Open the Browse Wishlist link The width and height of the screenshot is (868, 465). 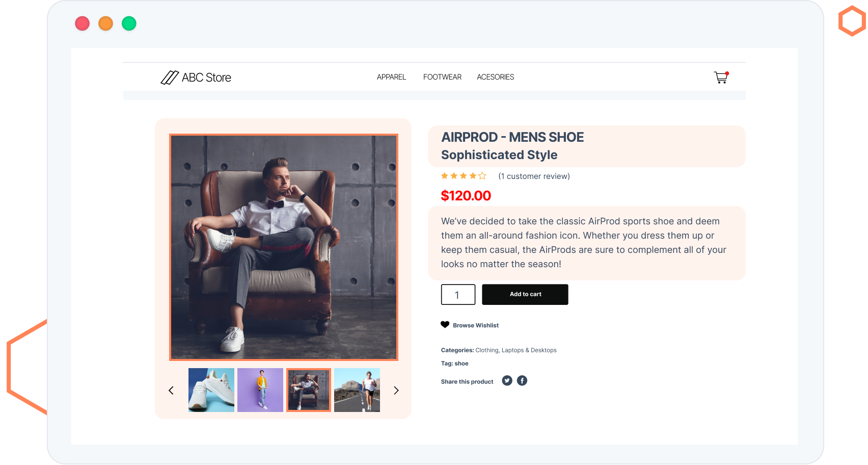tap(476, 325)
